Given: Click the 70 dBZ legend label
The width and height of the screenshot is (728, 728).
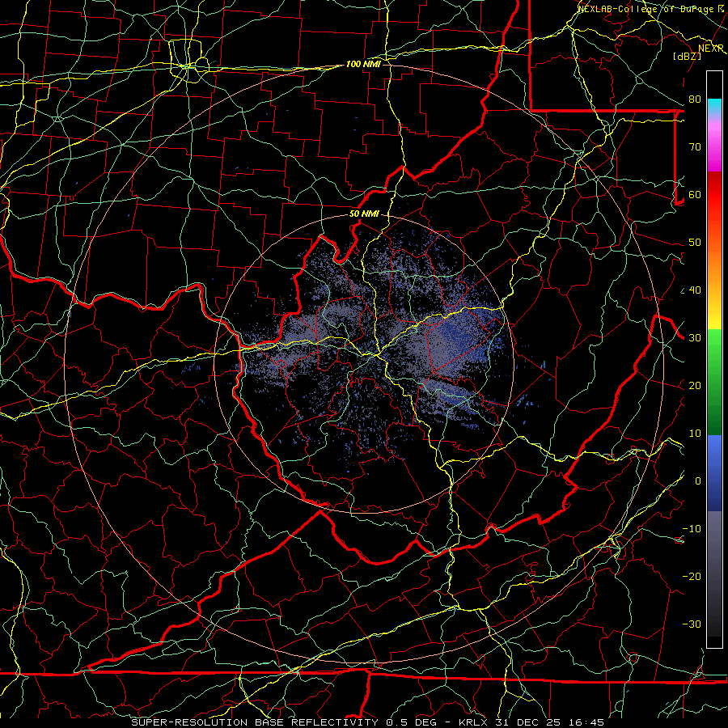Looking at the screenshot, I should (695, 147).
